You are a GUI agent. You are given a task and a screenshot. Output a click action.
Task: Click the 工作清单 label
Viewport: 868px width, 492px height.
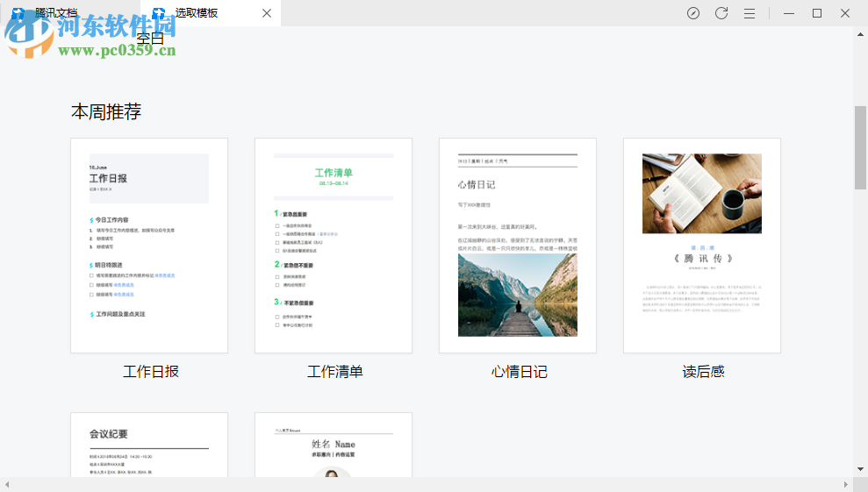[335, 371]
